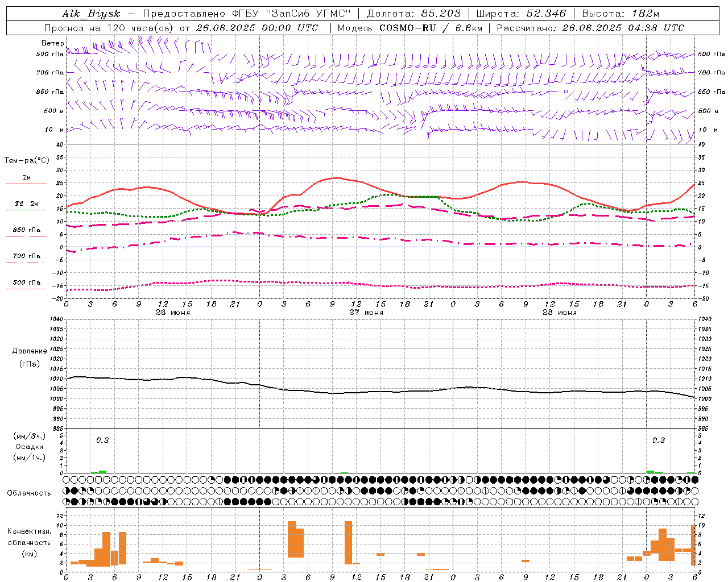The width and height of the screenshot is (728, 582).
Task: Click the date label 27 июня
Action: pyautogui.click(x=366, y=312)
